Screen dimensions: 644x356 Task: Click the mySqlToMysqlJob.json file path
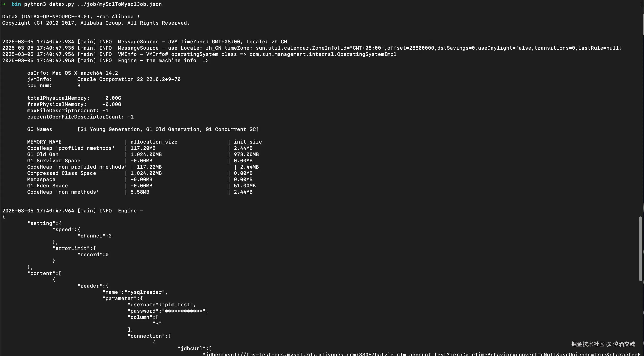[x=119, y=4]
